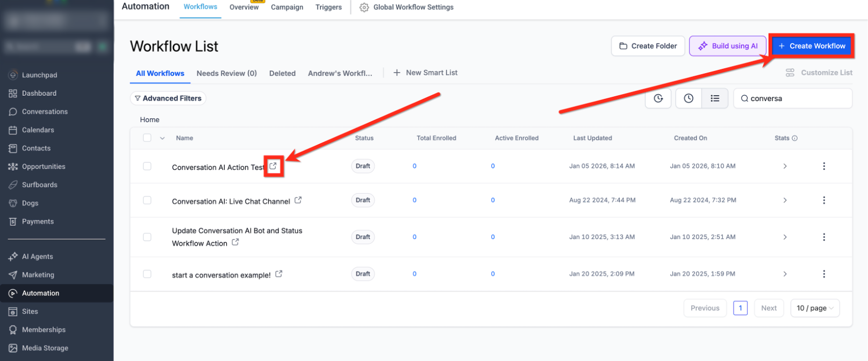Click the history clock-arrow icon button

(658, 98)
